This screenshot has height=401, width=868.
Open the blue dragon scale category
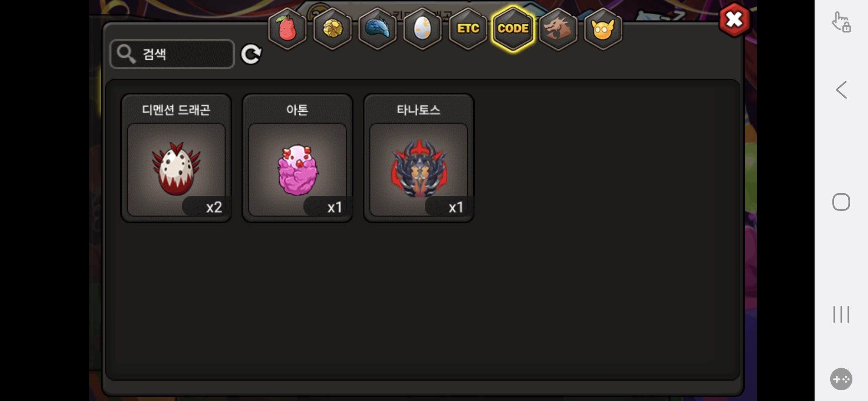[x=377, y=29]
